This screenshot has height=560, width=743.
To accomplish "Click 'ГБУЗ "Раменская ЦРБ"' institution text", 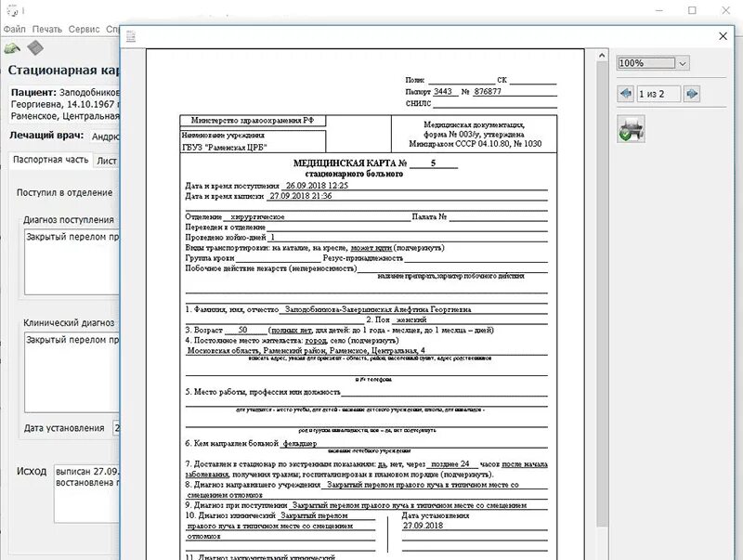I will click(225, 148).
